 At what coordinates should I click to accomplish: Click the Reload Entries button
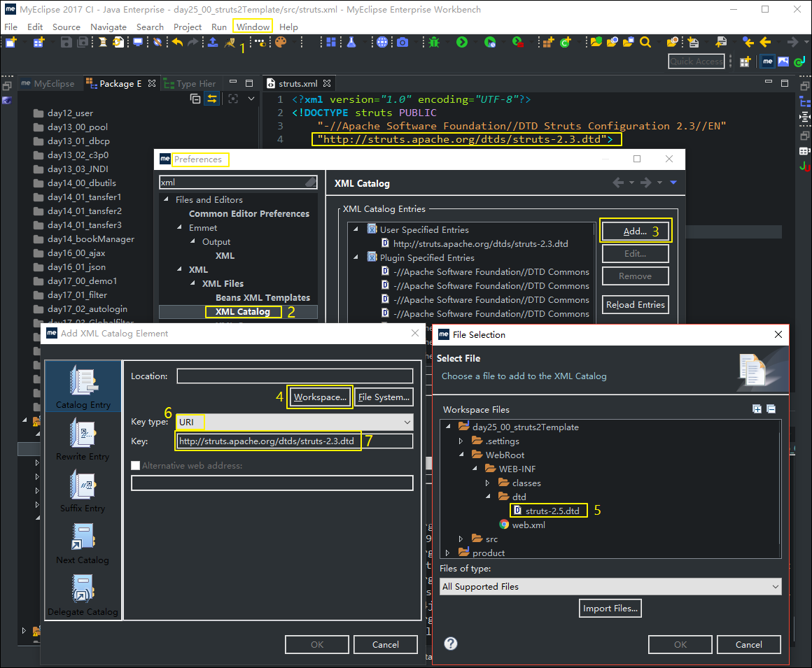pyautogui.click(x=636, y=305)
